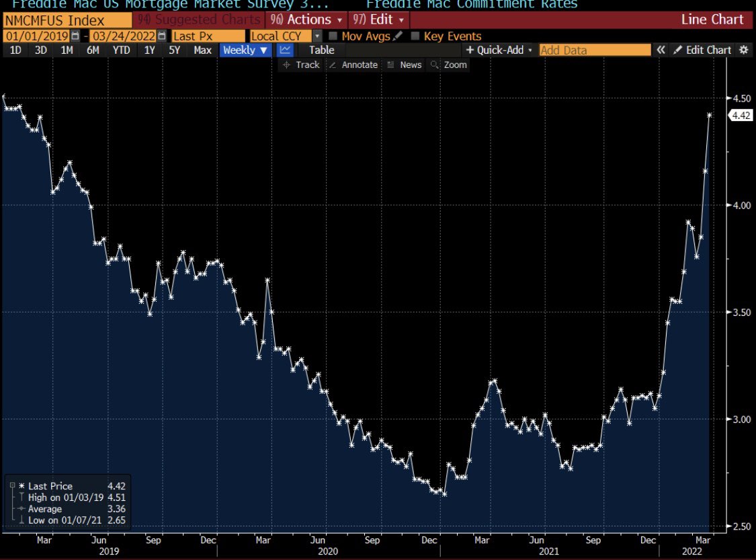This screenshot has height=560, width=756.
Task: Open end date calendar picker icon
Action: (161, 36)
